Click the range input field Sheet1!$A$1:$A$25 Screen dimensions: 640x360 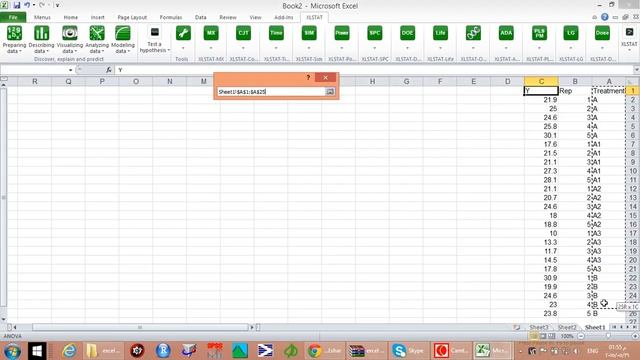point(271,92)
